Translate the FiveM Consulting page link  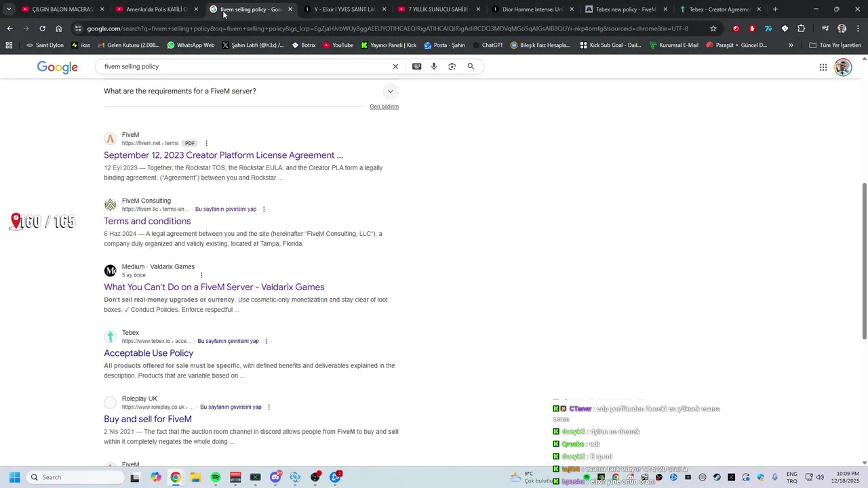coord(226,209)
